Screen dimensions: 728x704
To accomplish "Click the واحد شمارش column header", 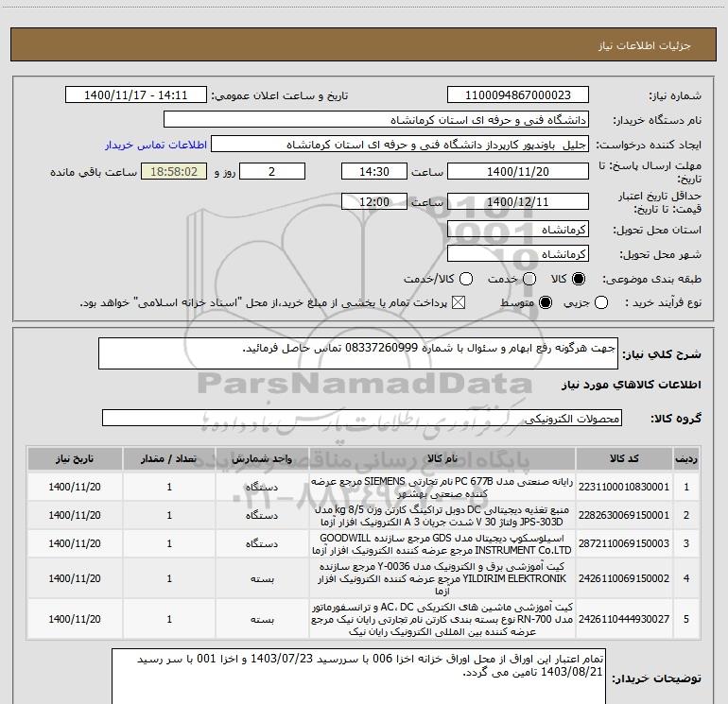I will point(262,459).
